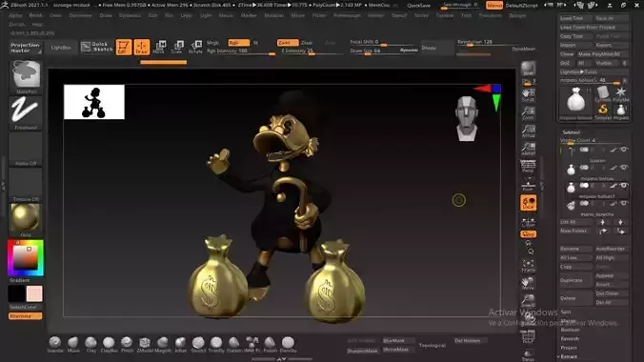Image resolution: width=644 pixels, height=362 pixels.
Task: Open the gold material sphere picker
Action: [x=26, y=219]
